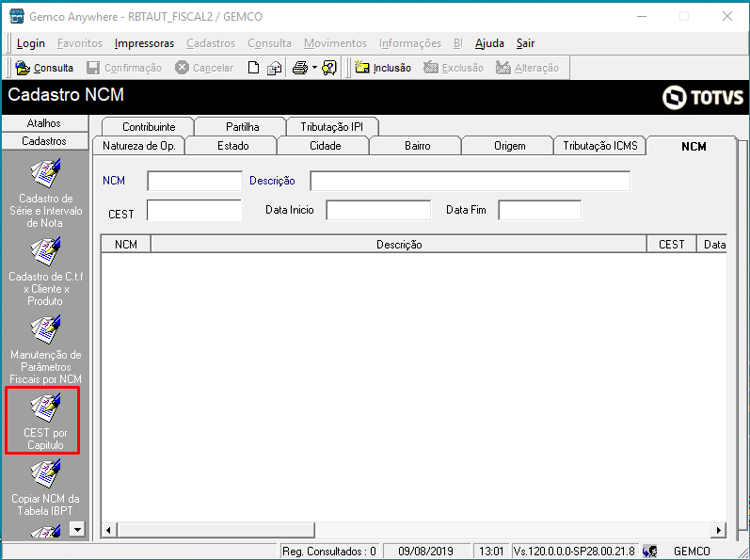Click the help question mark icon
Viewport: 750px width, 560px height.
[x=329, y=68]
